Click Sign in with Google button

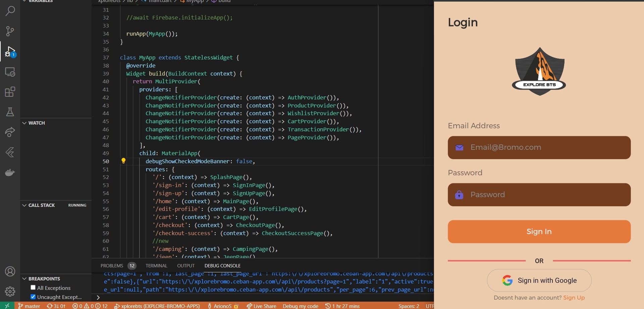coord(539,280)
